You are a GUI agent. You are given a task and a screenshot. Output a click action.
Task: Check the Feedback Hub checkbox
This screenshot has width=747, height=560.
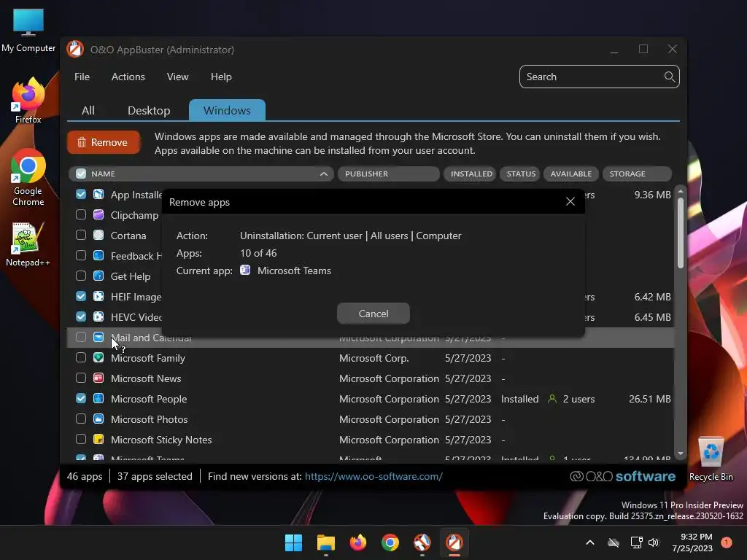point(81,256)
